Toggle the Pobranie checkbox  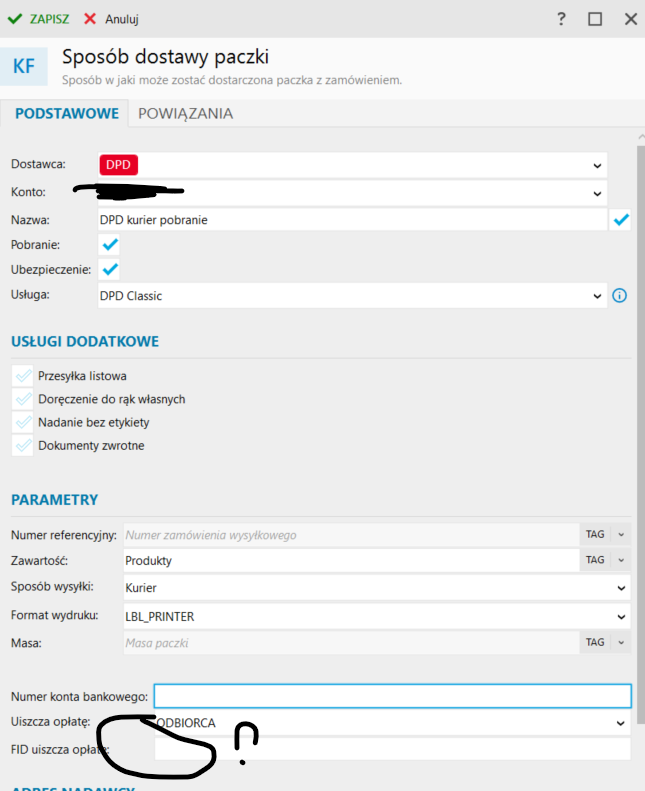(110, 244)
